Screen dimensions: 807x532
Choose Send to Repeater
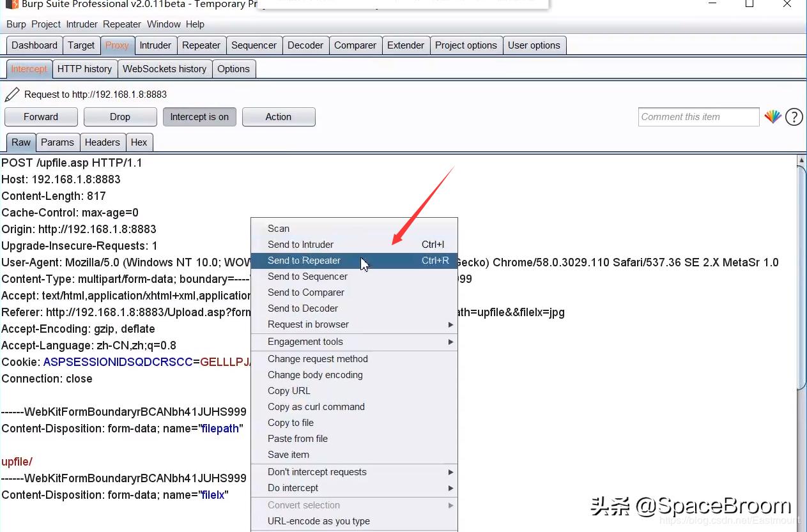[x=355, y=261]
